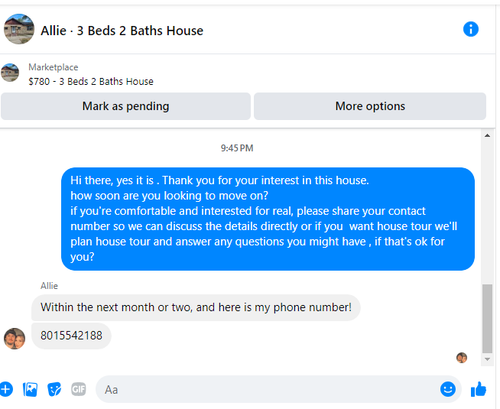The image size is (500, 409).
Task: Select the phone number 8015542188 message
Action: pyautogui.click(x=71, y=336)
